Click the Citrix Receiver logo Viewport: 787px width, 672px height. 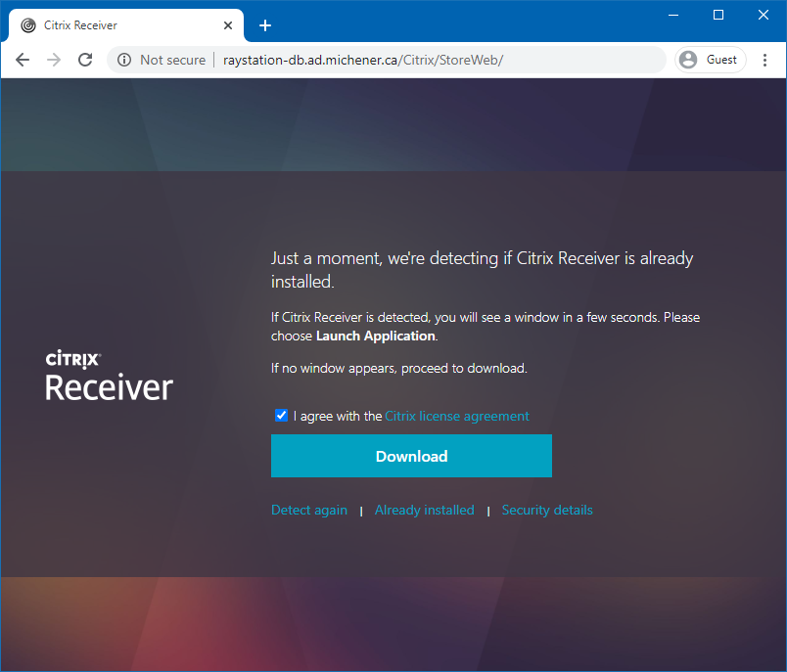(x=109, y=377)
